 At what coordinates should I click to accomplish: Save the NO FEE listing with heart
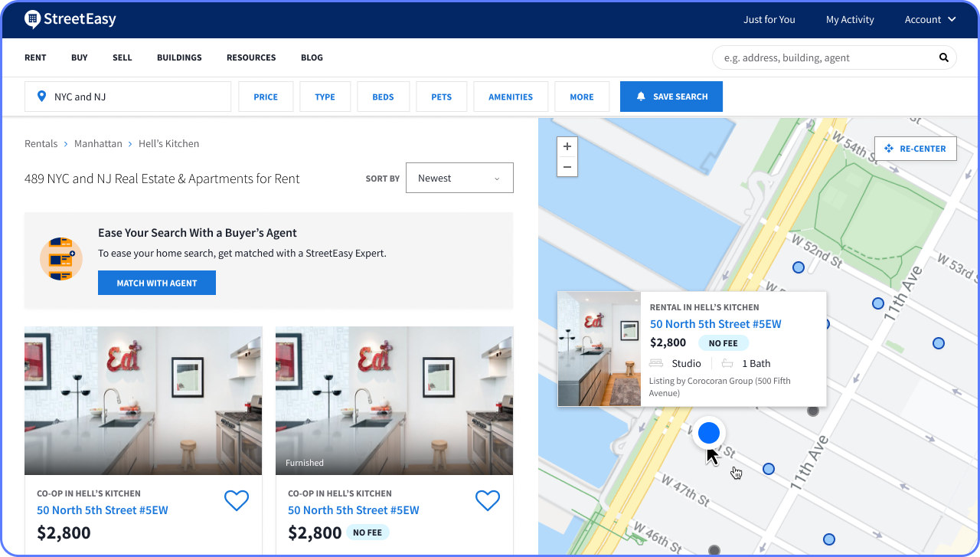[488, 500]
